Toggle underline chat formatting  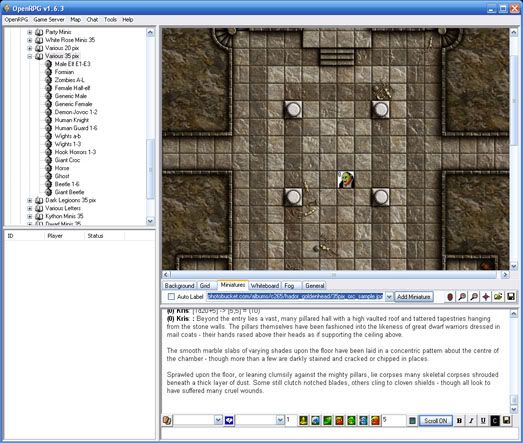pos(483,421)
